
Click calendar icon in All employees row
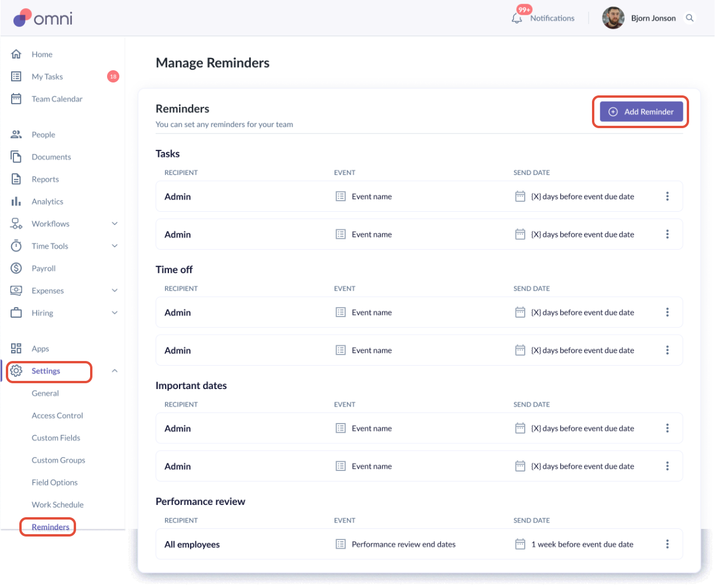[x=520, y=544]
